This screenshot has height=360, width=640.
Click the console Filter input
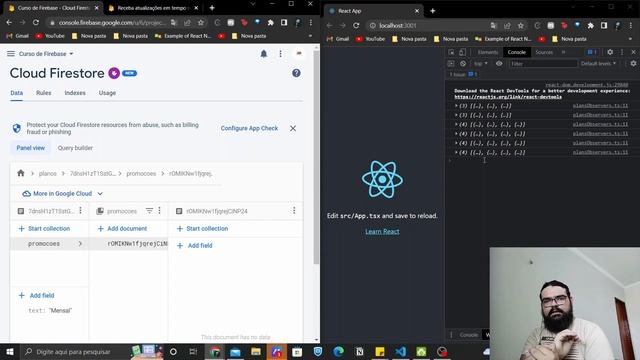(543, 64)
